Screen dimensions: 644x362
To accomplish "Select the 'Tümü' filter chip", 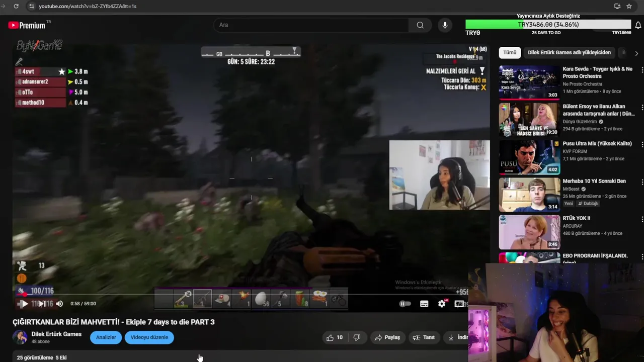I will click(510, 52).
